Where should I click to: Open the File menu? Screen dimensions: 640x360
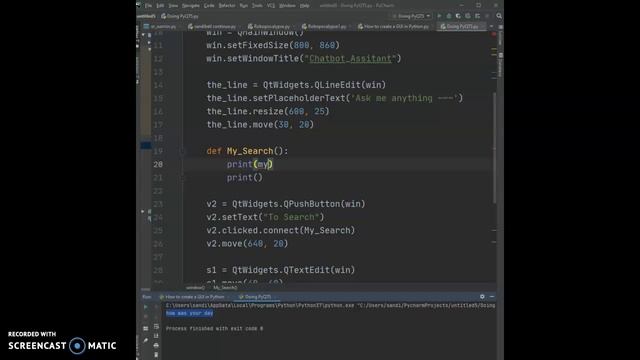click(x=149, y=6)
